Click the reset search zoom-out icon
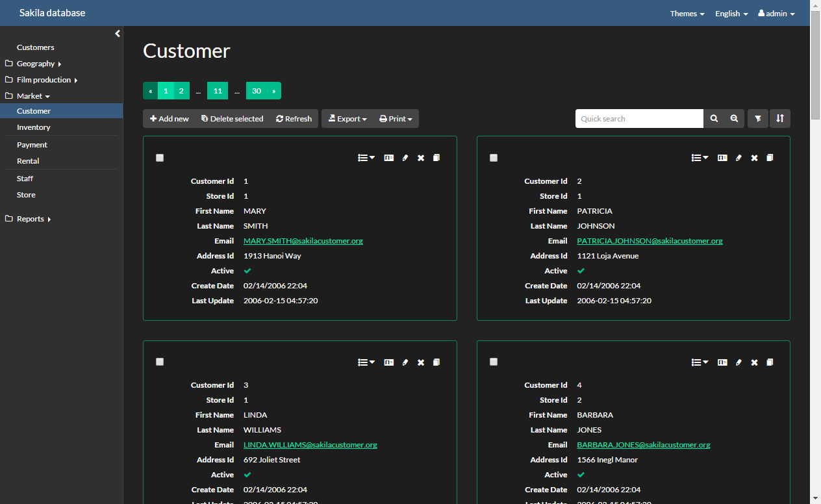This screenshot has height=504, width=821. tap(734, 119)
